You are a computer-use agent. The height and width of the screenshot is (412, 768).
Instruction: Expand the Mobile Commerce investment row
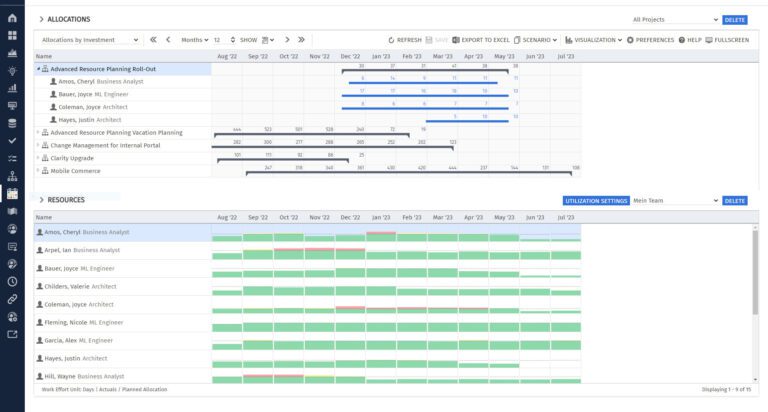point(38,170)
